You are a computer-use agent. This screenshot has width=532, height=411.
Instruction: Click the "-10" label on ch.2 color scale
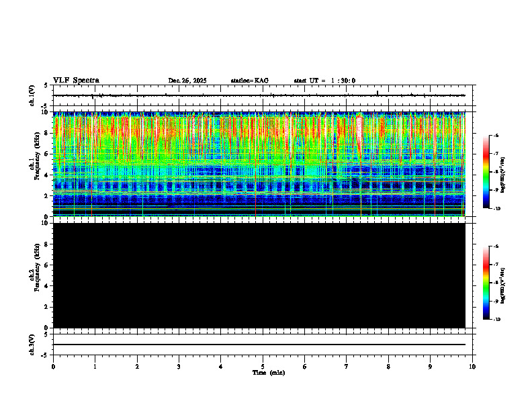coord(496,320)
